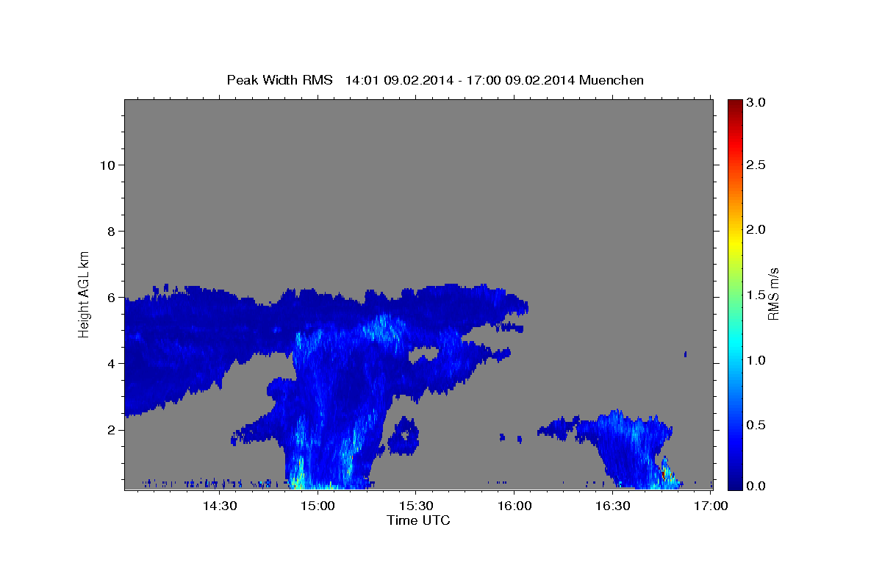Click the 0.0 colorbar value
882x588 pixels.
pos(756,486)
